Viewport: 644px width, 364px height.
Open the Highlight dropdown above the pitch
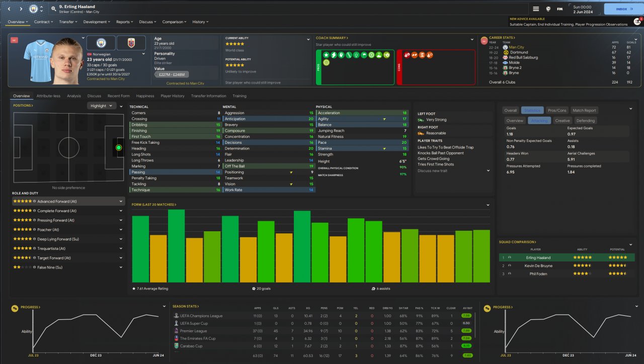coord(102,106)
